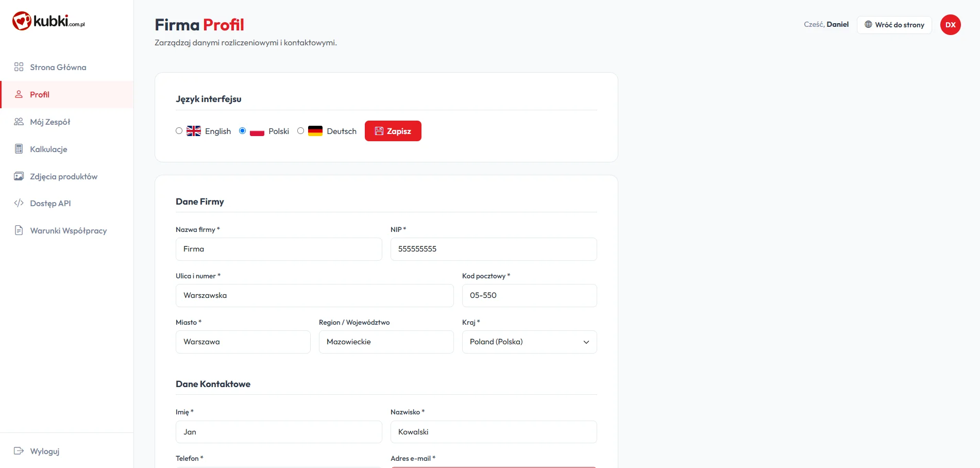
Task: Click the Profil person icon
Action: [19, 94]
